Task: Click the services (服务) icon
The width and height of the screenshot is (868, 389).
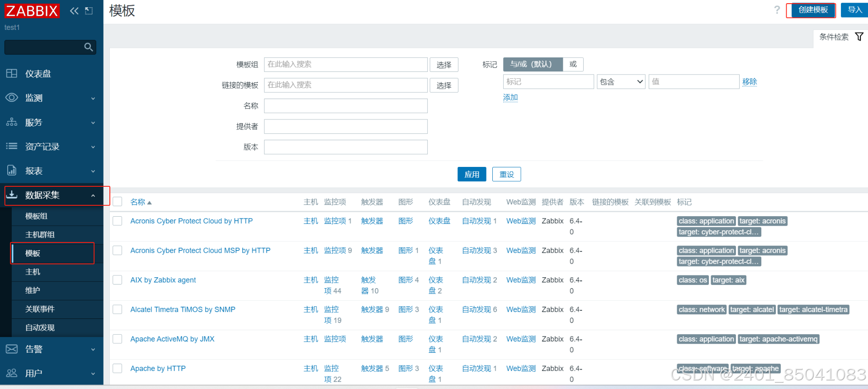Action: (x=12, y=122)
